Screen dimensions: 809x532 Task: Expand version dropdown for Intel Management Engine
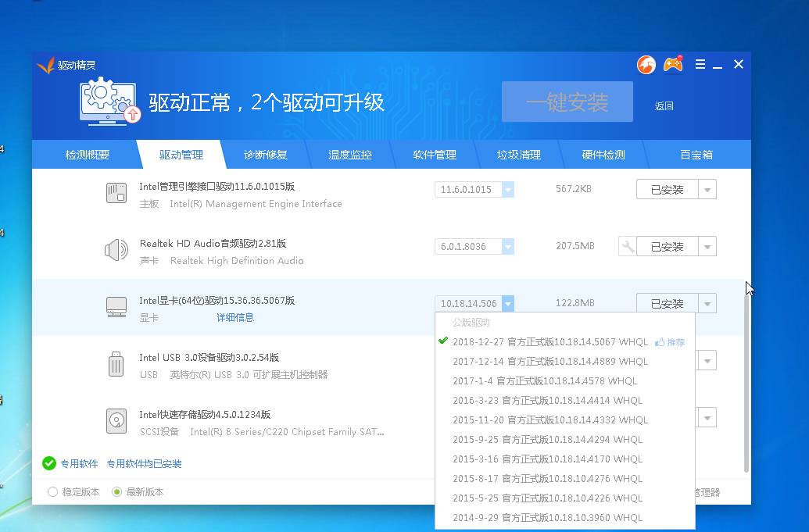click(x=508, y=190)
